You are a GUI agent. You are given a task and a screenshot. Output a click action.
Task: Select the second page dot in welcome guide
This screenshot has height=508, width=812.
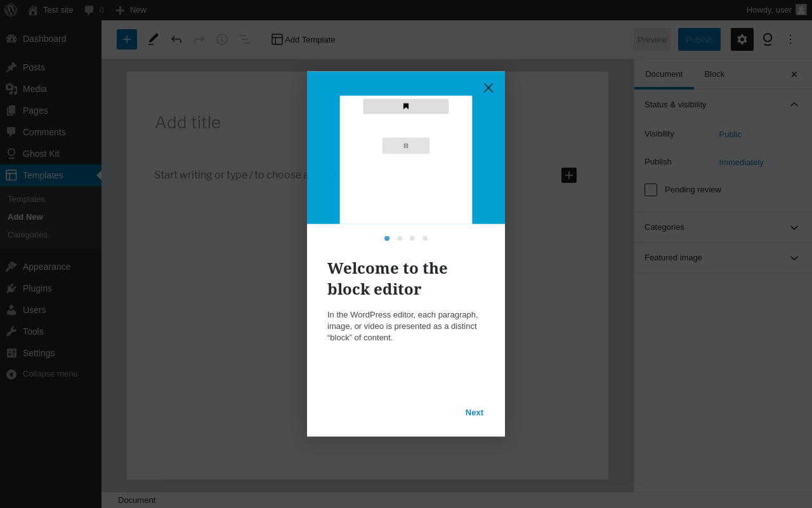coord(400,239)
